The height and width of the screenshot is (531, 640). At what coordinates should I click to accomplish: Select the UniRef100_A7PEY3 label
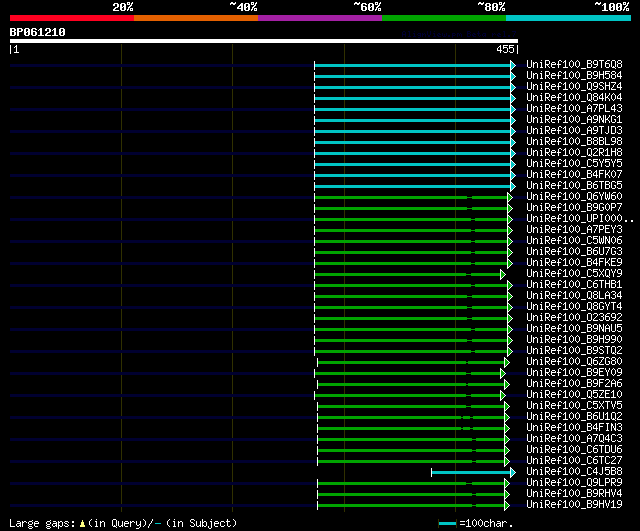coord(574,230)
